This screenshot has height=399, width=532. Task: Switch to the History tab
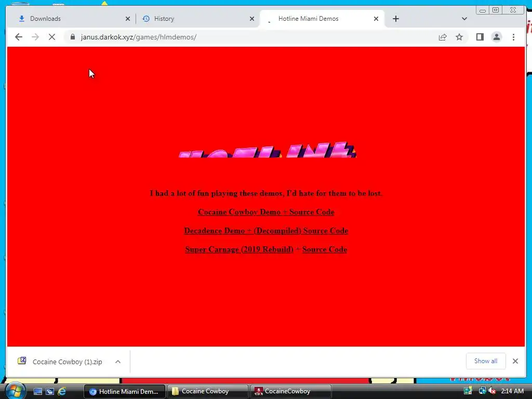(197, 19)
